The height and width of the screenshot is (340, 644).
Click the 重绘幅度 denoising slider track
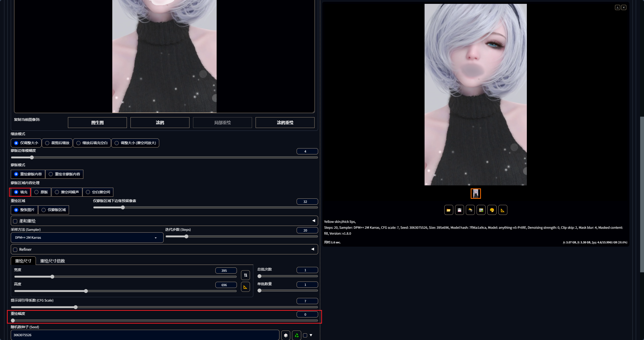pyautogui.click(x=164, y=321)
